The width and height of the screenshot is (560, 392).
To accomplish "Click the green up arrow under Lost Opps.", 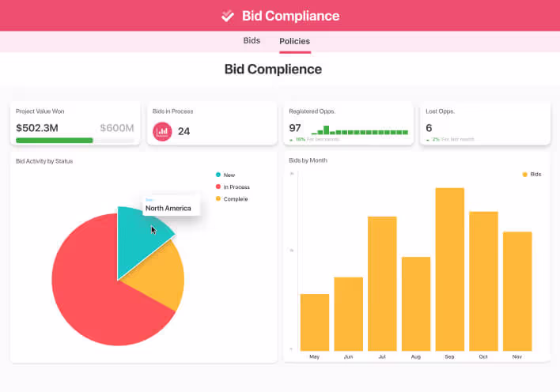I will point(428,139).
